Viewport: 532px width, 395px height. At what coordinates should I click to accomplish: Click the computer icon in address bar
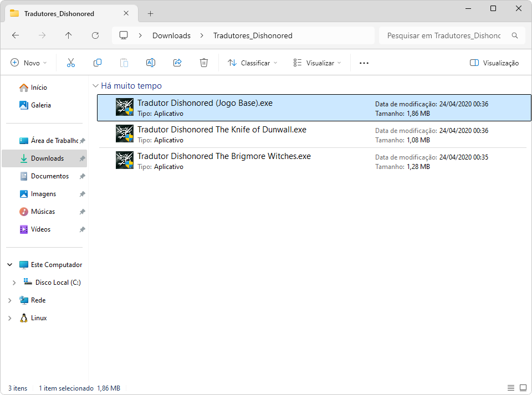124,35
